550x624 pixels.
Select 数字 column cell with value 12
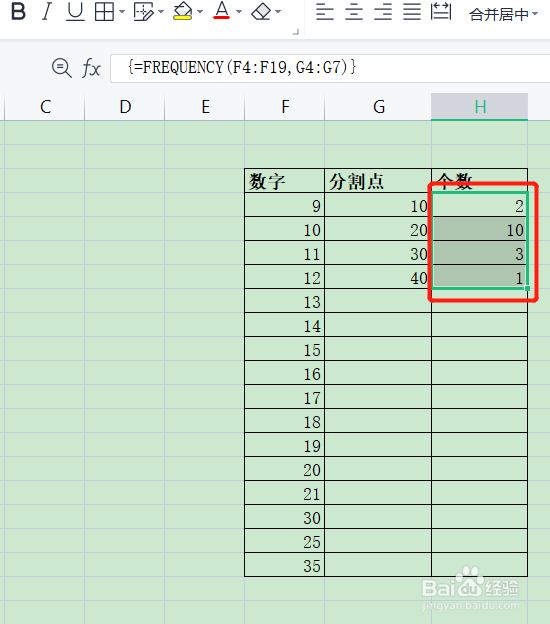[285, 277]
